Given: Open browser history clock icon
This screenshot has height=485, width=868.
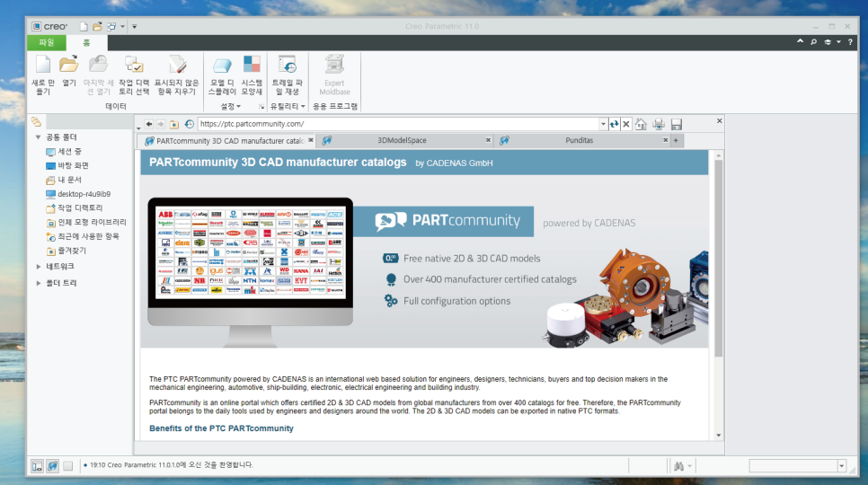Looking at the screenshot, I should click(189, 124).
